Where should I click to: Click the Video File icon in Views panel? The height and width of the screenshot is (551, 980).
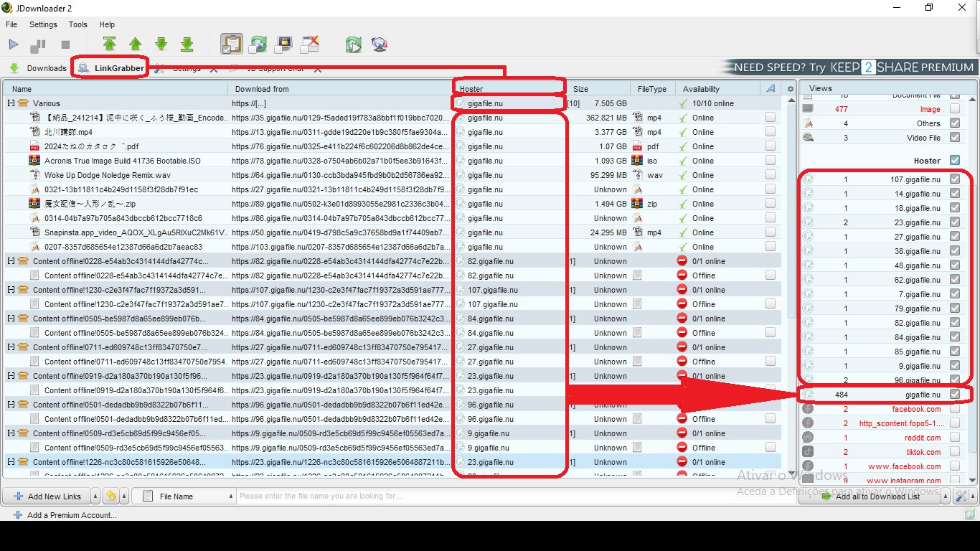808,138
